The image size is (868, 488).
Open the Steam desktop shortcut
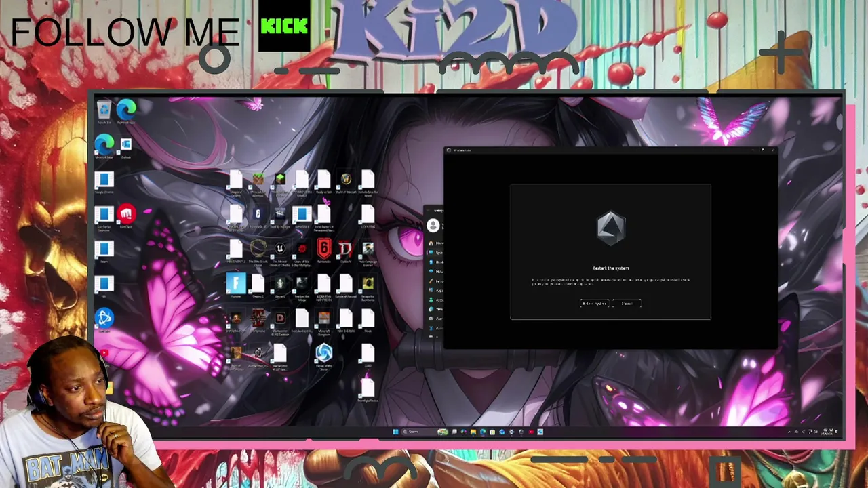(104, 252)
